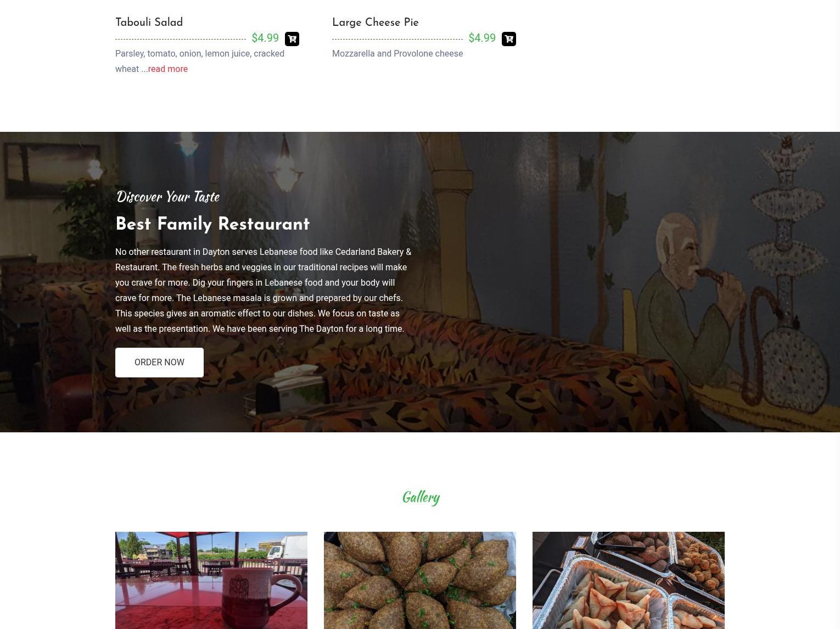Click the Large Cheese Pie $4.99 price
The image size is (840, 629).
pos(482,38)
